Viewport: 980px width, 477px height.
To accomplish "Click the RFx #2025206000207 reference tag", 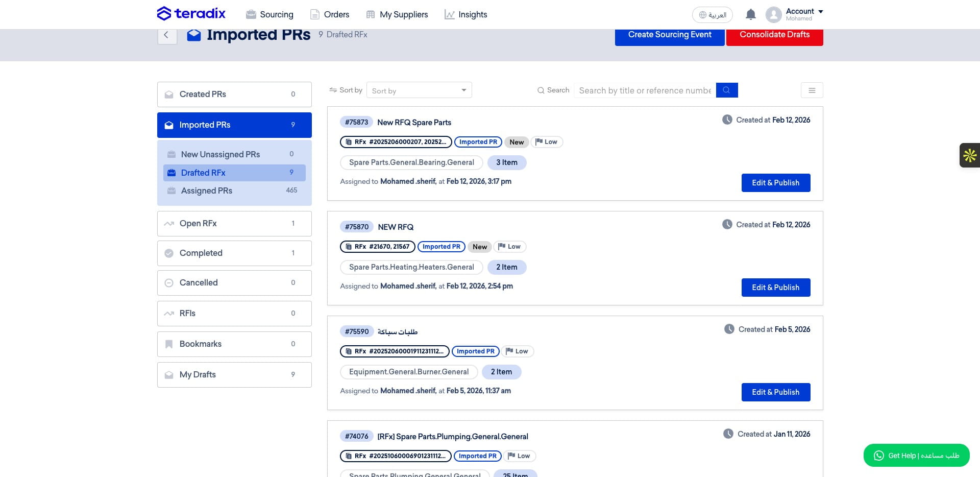I will coord(396,142).
